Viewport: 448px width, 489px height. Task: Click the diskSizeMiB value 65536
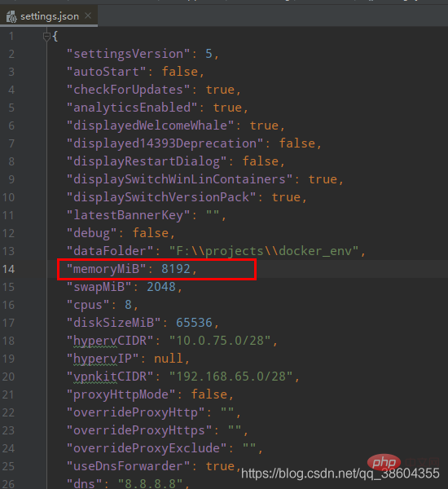[x=194, y=323]
